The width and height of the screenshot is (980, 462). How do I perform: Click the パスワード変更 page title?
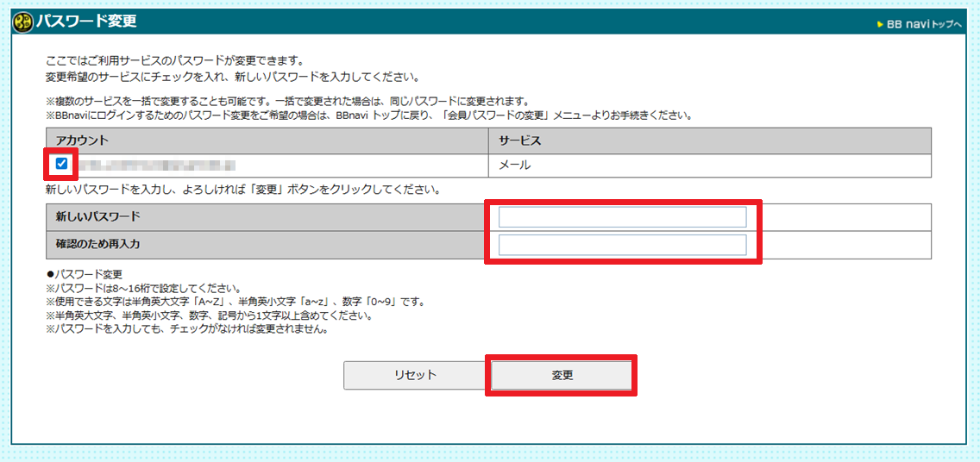pyautogui.click(x=86, y=22)
